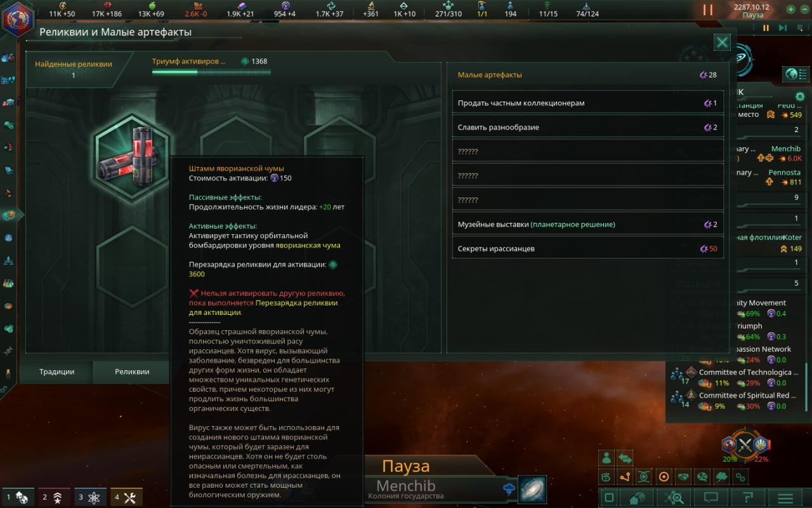Open outliner settings gear
This screenshot has width=812, height=508.
click(x=800, y=97)
